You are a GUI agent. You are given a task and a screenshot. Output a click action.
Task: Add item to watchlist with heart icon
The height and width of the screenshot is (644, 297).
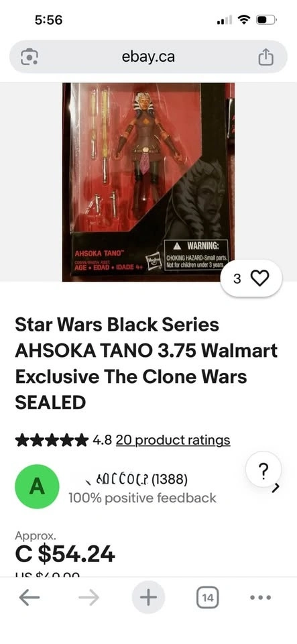pos(251,278)
